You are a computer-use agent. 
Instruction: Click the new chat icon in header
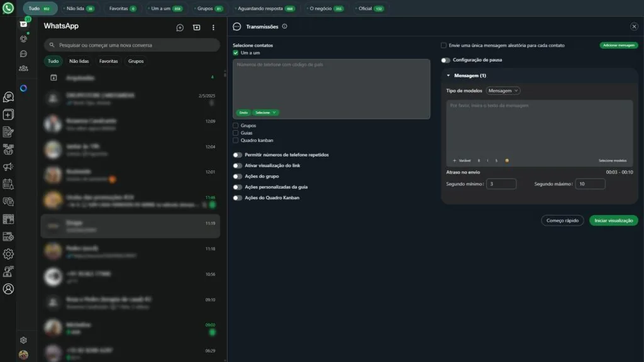tap(180, 28)
